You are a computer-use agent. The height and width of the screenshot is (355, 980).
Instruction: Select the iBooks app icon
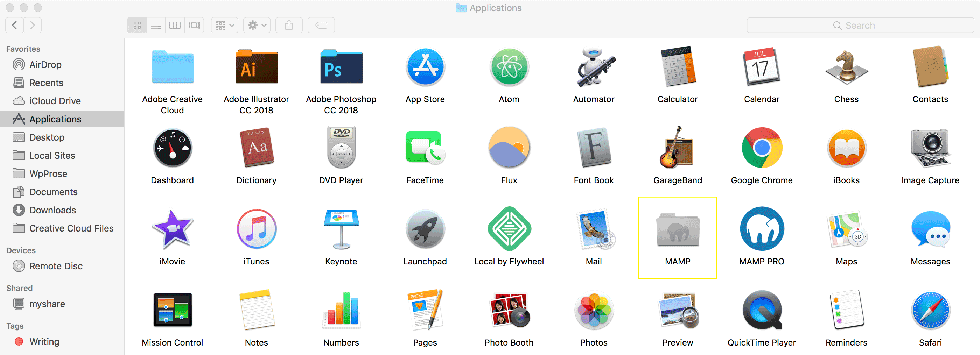(x=846, y=148)
